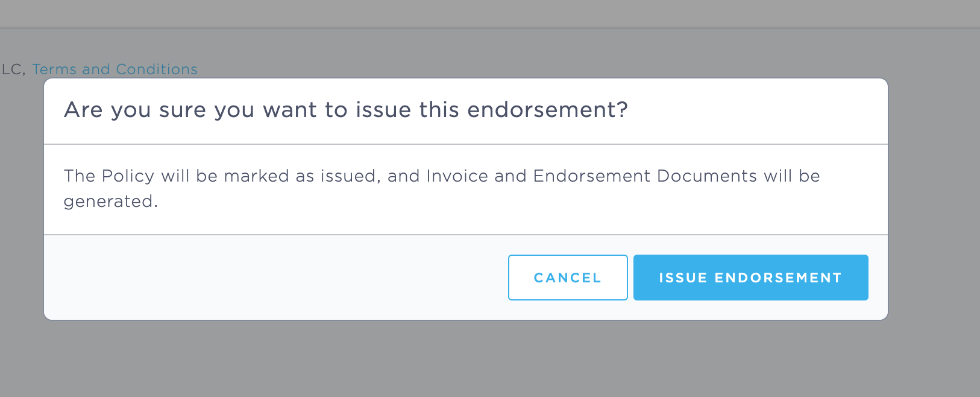
Task: Click the dimmed header bar above the dialog
Action: (482, 13)
